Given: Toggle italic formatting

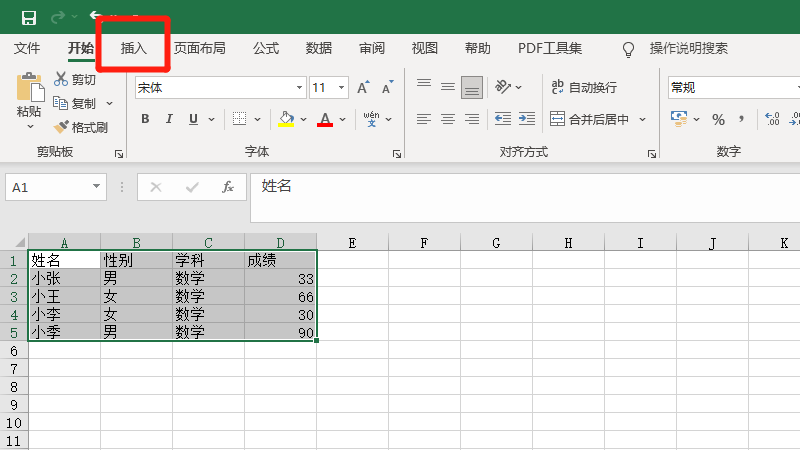Looking at the screenshot, I should click(x=169, y=119).
